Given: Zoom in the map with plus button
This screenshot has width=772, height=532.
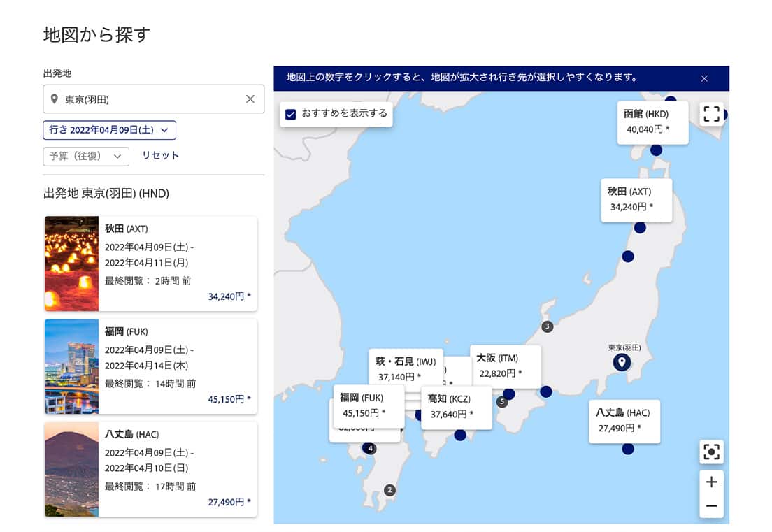Looking at the screenshot, I should click(711, 482).
